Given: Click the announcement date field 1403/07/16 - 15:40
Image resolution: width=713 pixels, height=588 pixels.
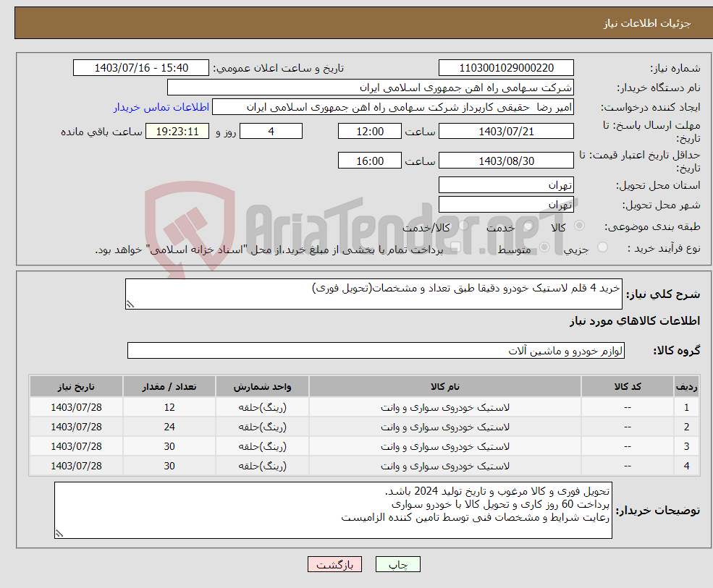Looking at the screenshot, I should coord(141,68).
